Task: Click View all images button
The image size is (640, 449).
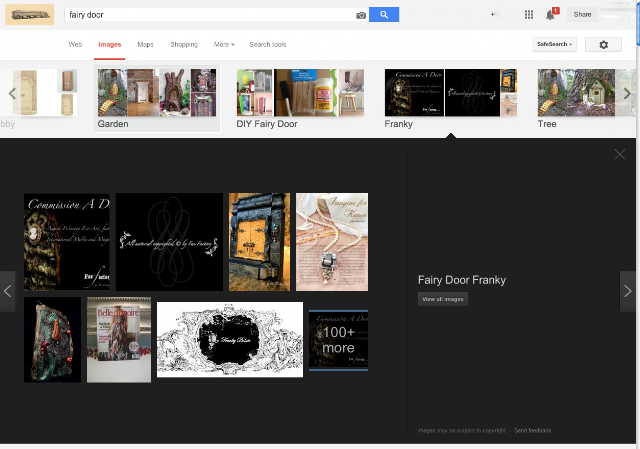Action: coord(443,299)
